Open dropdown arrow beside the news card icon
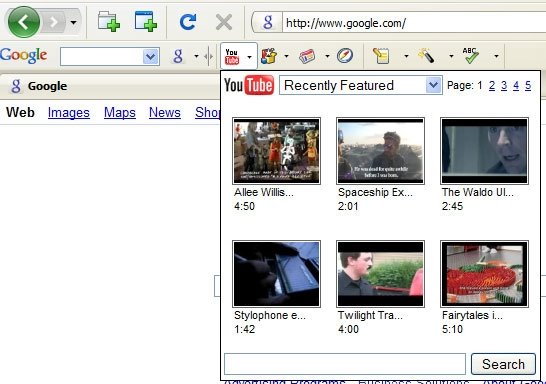This screenshot has width=546, height=384. (x=327, y=56)
